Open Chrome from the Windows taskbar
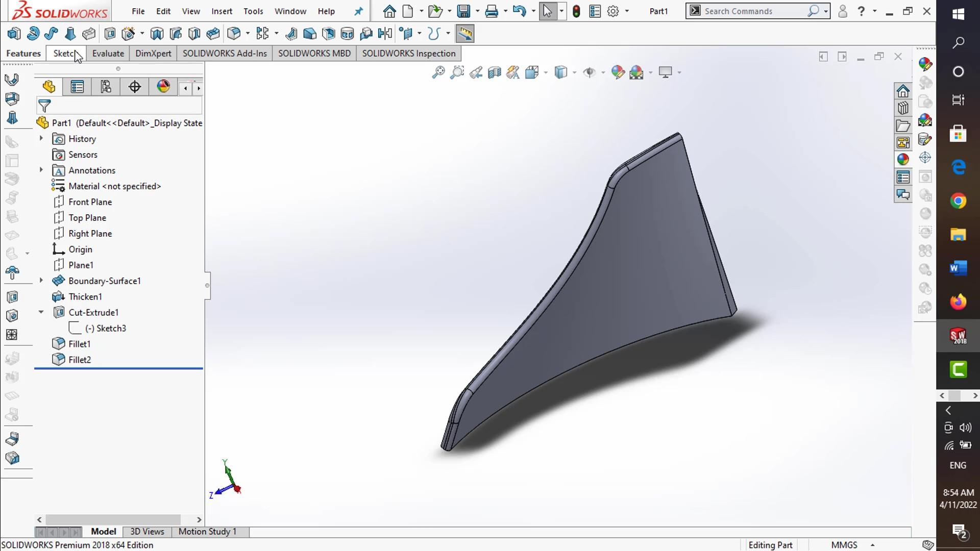The image size is (980, 551). tap(958, 201)
